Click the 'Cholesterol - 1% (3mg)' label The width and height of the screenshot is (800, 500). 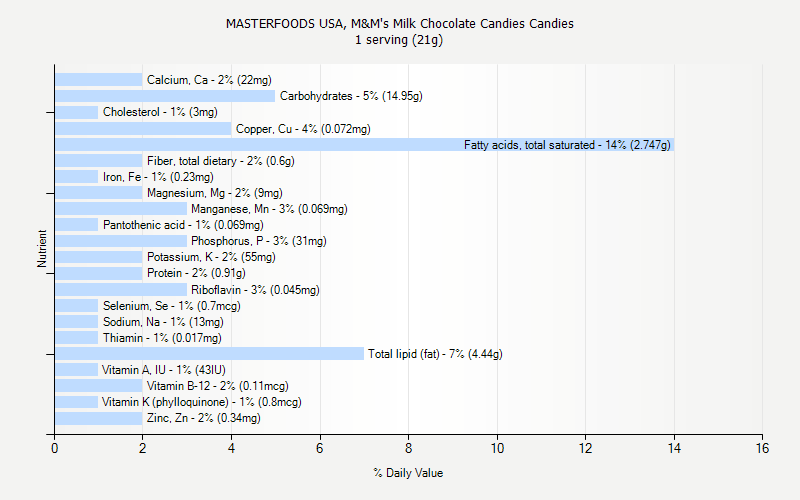(160, 112)
